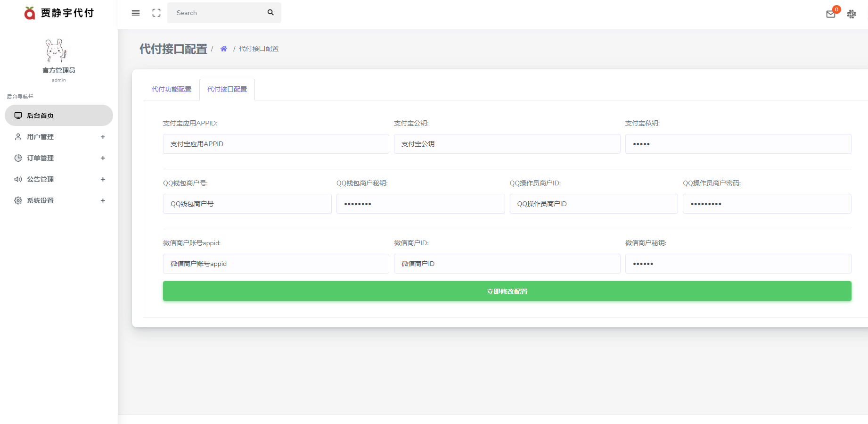
Task: Click the rabbit admin avatar
Action: [56, 50]
